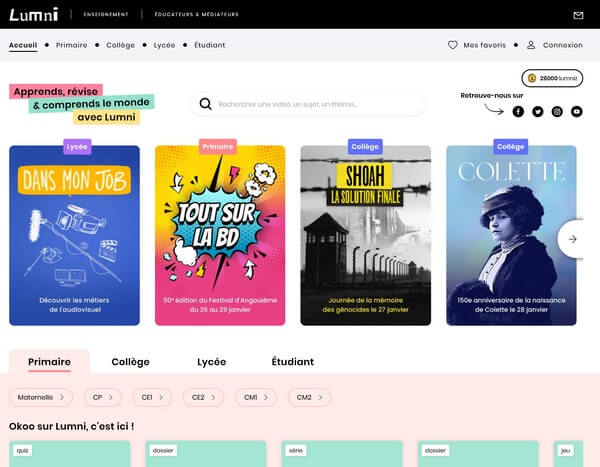Open Mes favoris
The width and height of the screenshot is (600, 467).
pos(484,45)
